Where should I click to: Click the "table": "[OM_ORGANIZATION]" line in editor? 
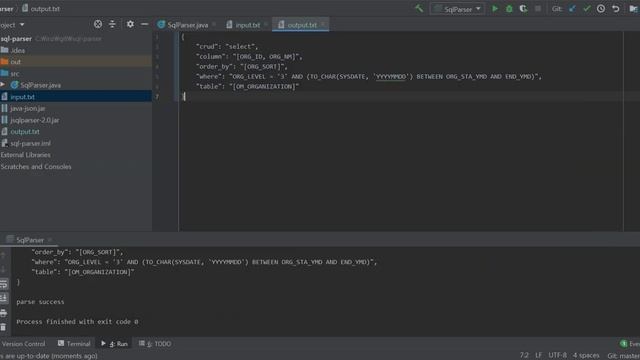click(x=247, y=87)
